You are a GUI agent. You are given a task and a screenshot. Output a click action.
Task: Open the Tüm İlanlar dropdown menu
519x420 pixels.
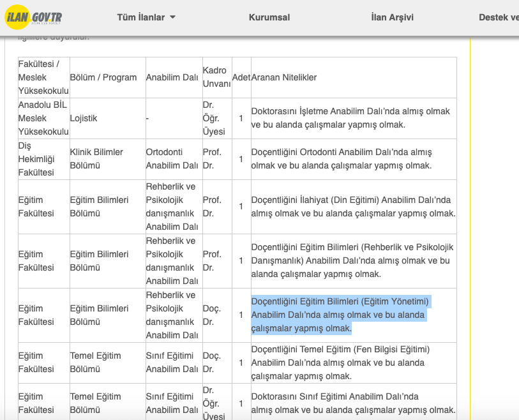(140, 17)
